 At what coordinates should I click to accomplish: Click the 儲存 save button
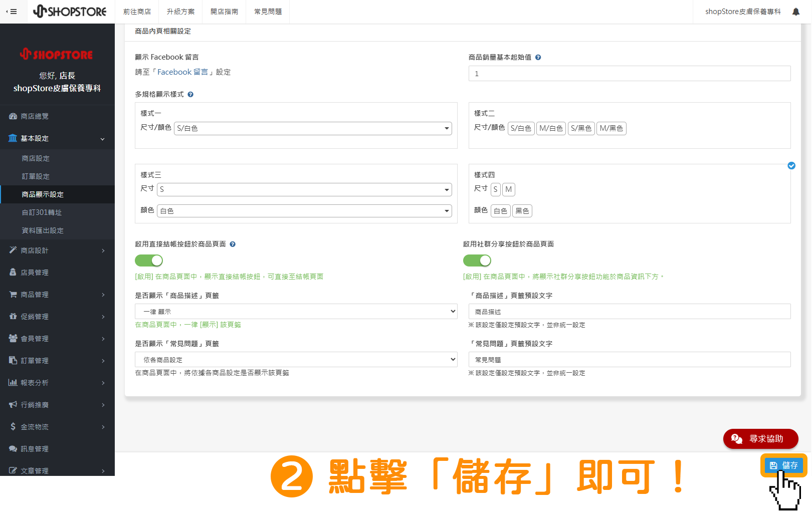pyautogui.click(x=783, y=465)
